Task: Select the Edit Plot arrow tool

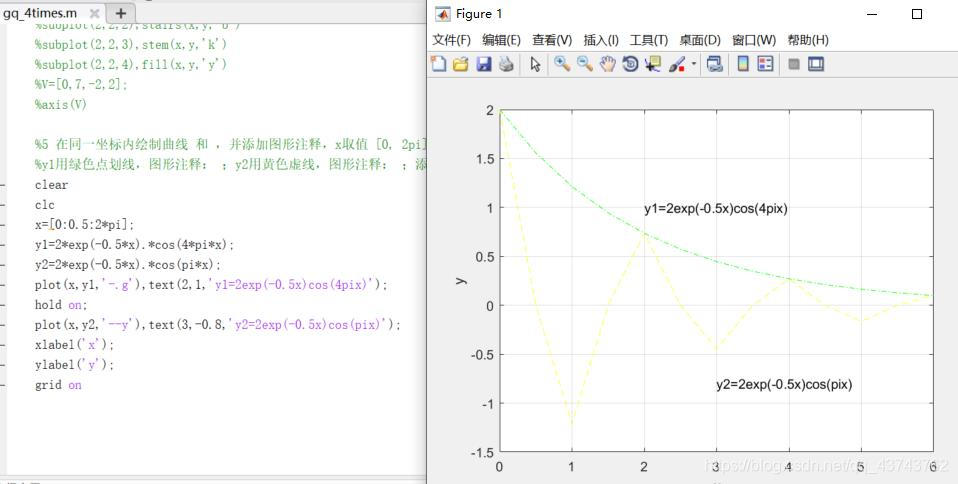Action: coord(535,64)
